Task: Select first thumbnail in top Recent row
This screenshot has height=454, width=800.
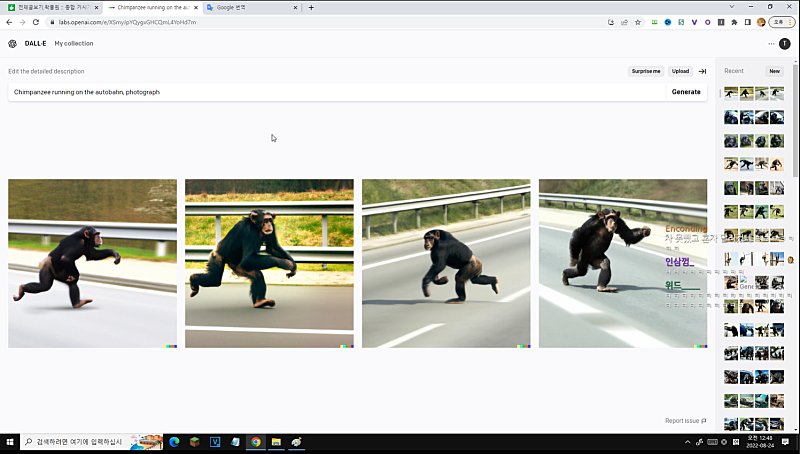Action: (x=731, y=93)
